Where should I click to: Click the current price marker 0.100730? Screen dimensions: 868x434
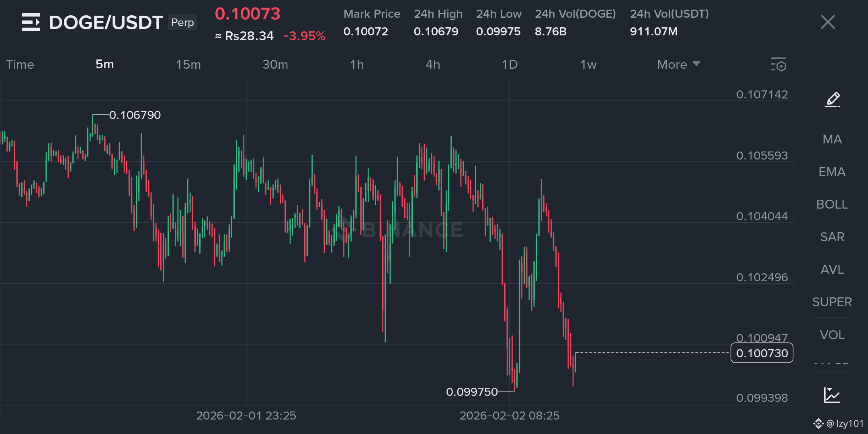click(x=762, y=353)
